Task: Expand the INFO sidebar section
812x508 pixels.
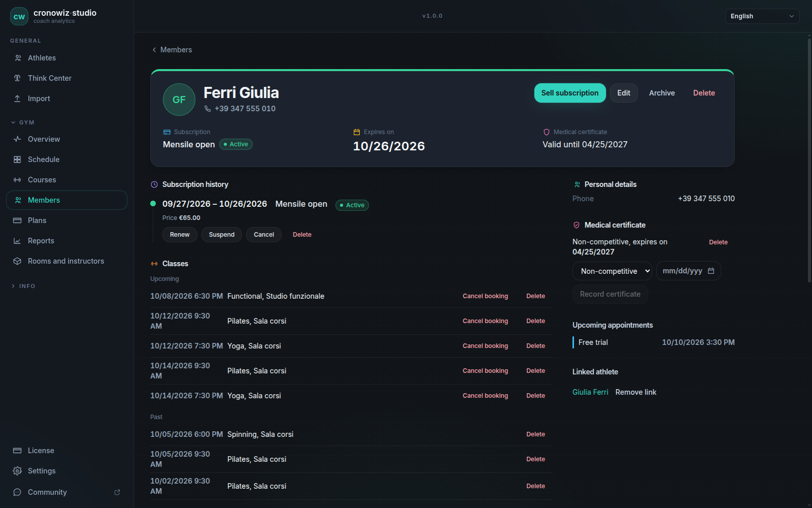Action: coord(23,286)
